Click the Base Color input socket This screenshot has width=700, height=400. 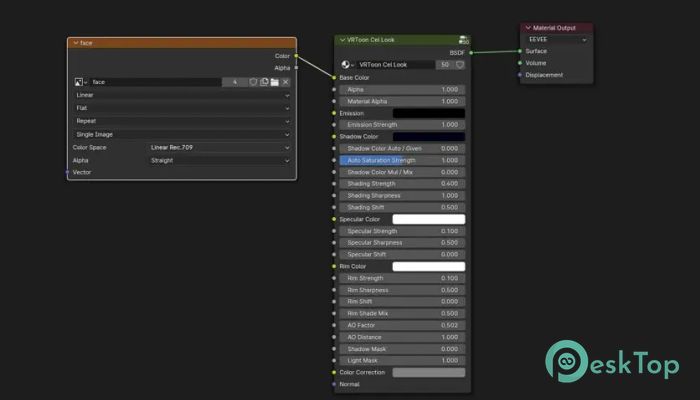334,78
